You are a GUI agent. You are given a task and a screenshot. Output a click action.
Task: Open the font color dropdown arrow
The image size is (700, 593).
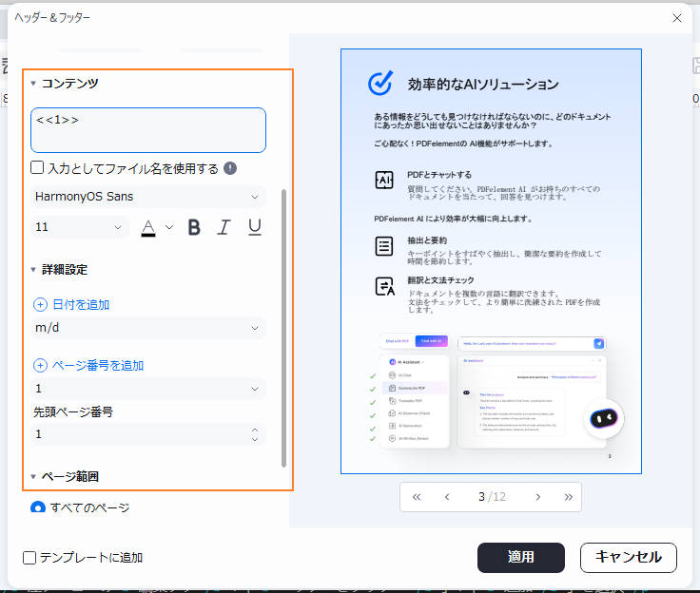pyautogui.click(x=169, y=227)
